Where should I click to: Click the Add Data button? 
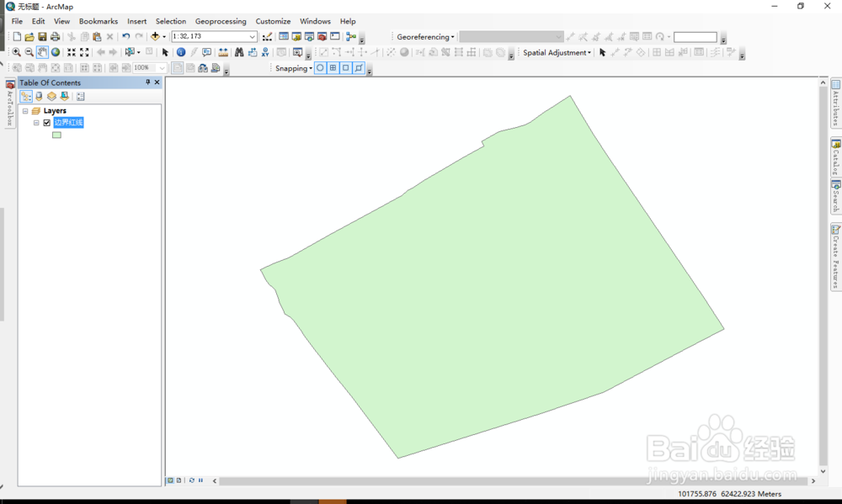pos(155,36)
